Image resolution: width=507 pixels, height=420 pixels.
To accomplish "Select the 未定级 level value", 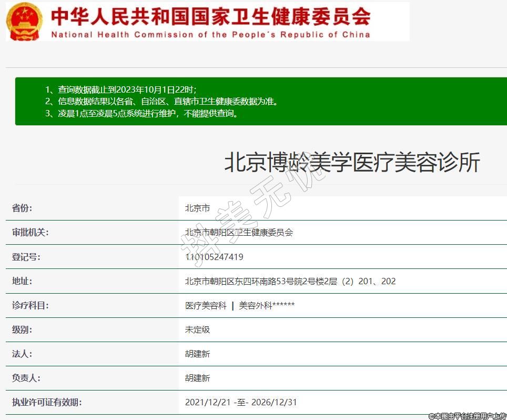I will 197,329.
